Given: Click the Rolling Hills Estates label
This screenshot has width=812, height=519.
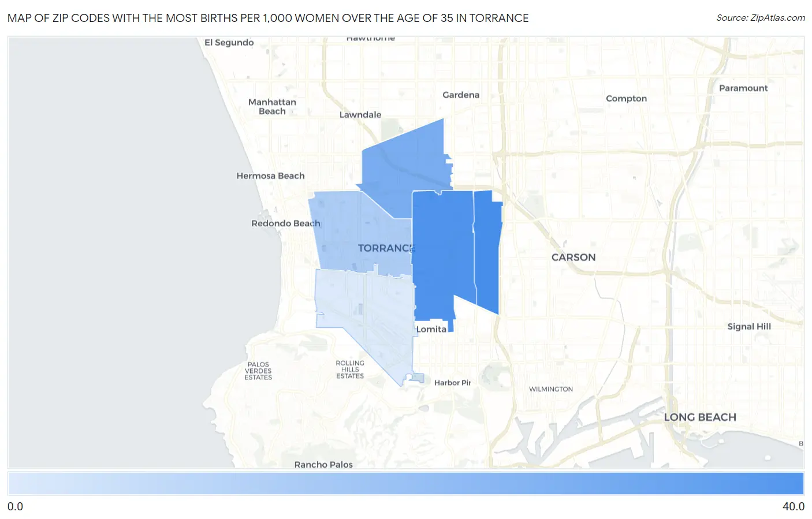Looking at the screenshot, I should pos(350,369).
